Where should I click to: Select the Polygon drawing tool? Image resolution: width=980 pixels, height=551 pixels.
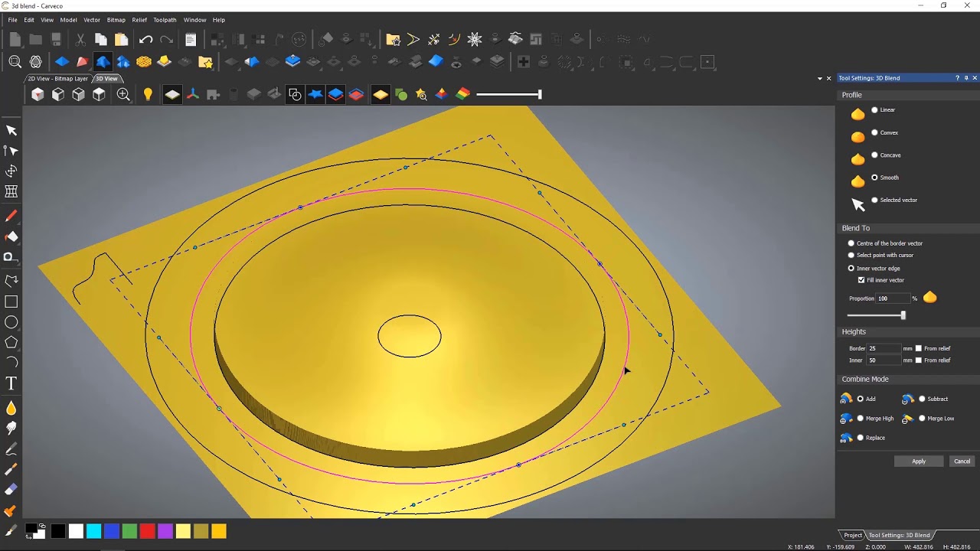click(11, 342)
